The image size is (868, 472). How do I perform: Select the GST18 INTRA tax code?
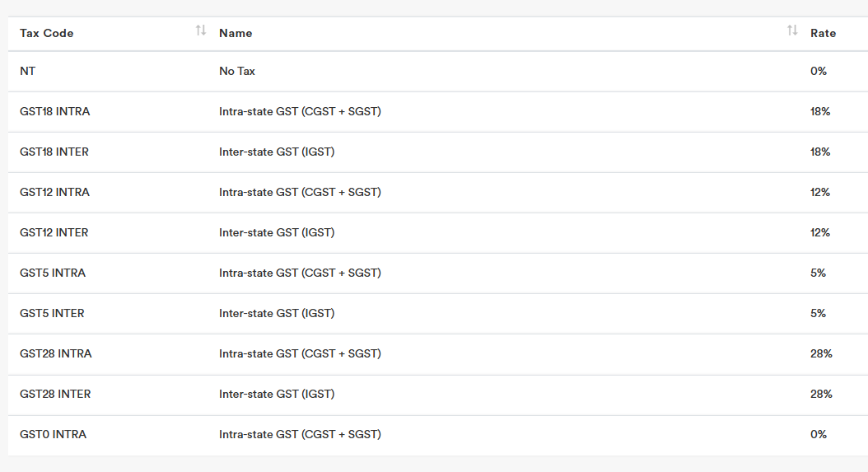coord(55,112)
